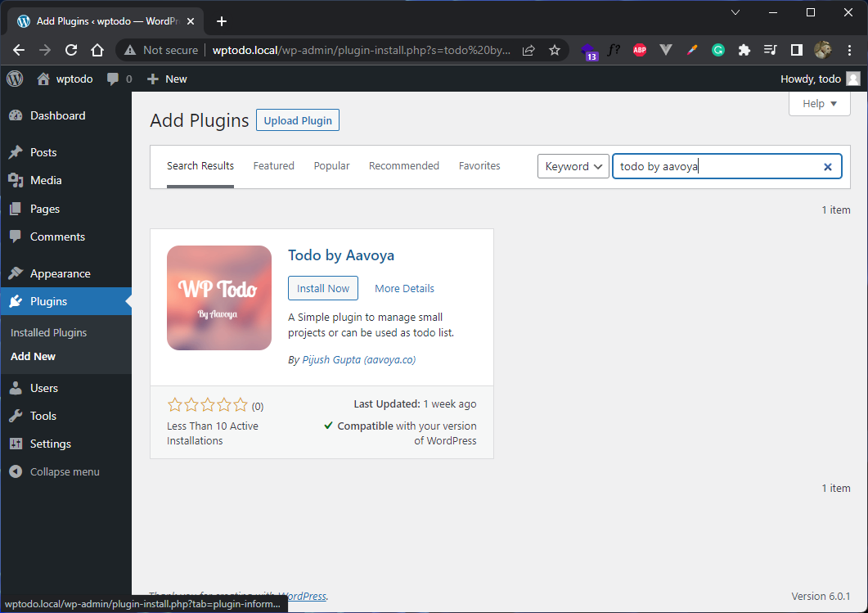
Task: Bookmark this page with the star
Action: click(555, 51)
